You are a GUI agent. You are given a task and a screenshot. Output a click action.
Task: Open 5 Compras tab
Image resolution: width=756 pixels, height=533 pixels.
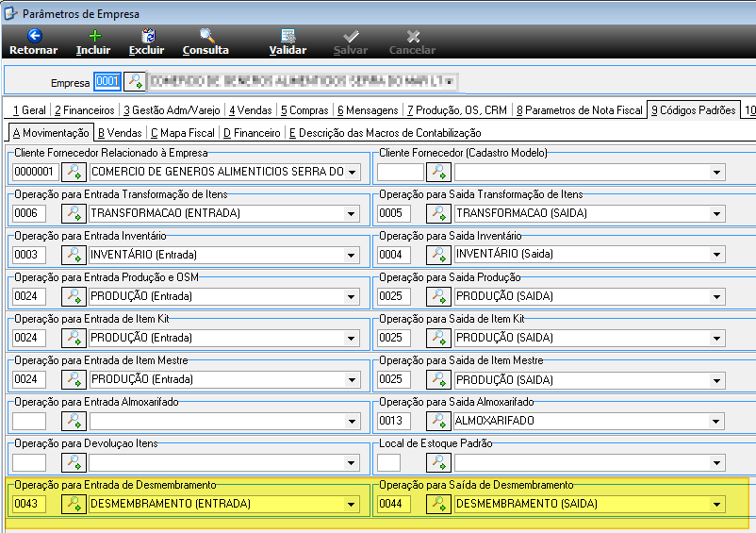[x=304, y=110]
